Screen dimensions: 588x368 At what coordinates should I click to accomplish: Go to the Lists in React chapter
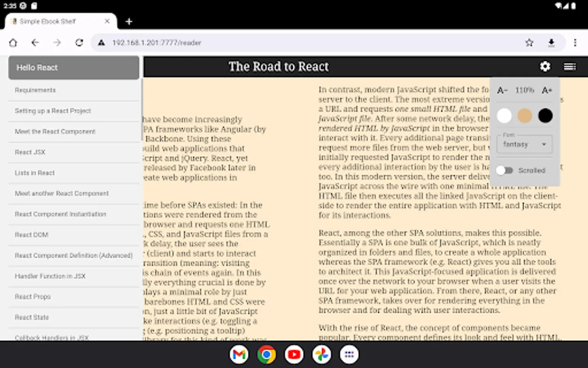coord(74,173)
